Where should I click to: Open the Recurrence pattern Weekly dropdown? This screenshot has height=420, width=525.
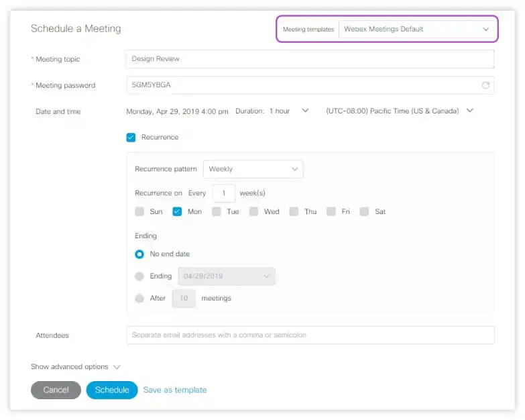(x=253, y=169)
